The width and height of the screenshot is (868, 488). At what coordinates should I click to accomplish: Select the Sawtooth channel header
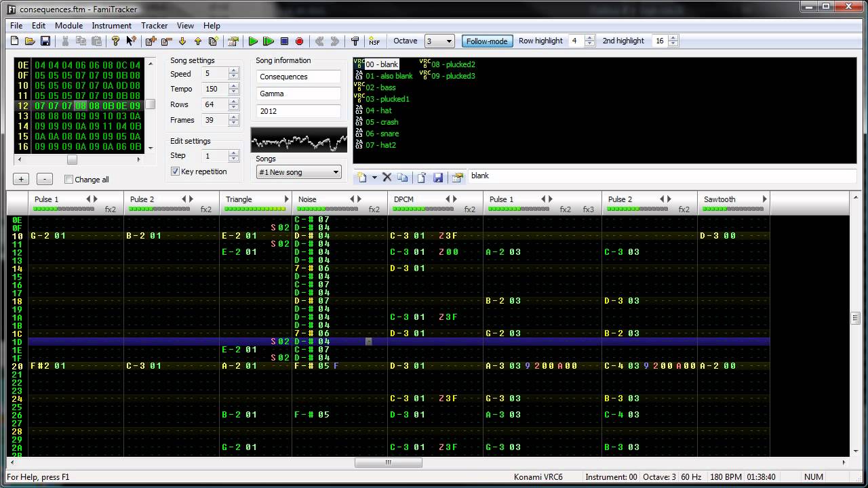click(x=734, y=203)
